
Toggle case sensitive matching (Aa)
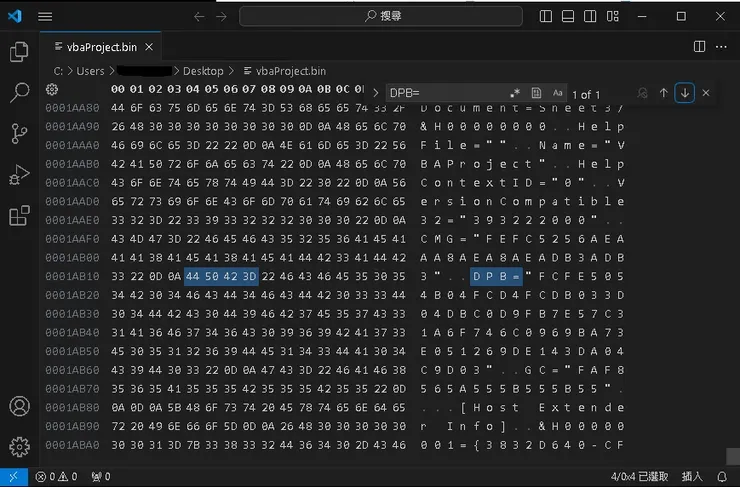pyautogui.click(x=557, y=93)
